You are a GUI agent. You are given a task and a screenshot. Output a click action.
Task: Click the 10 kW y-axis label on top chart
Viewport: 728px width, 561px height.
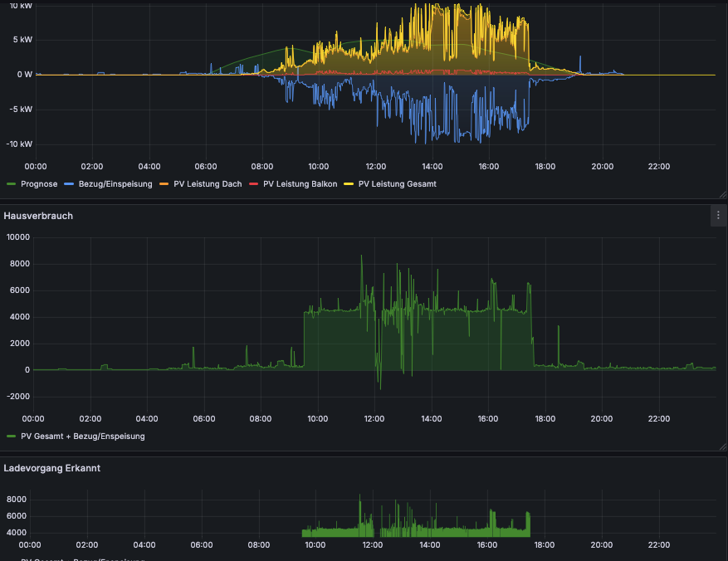20,5
